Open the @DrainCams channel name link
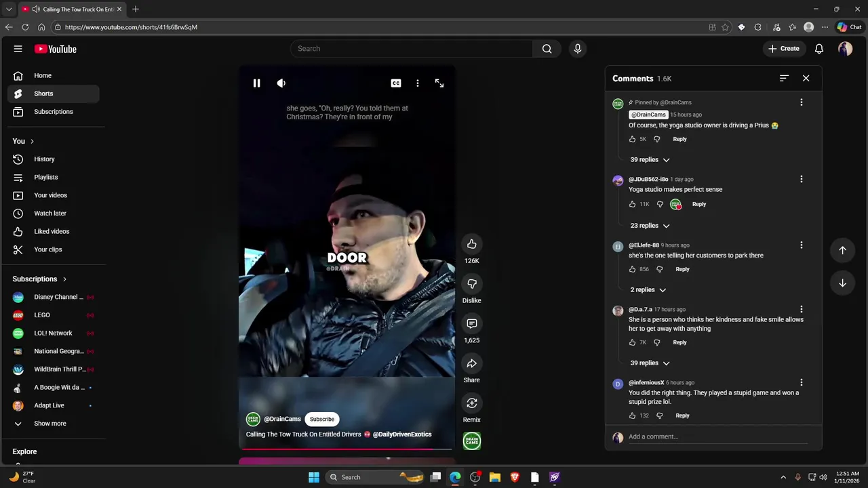The height and width of the screenshot is (488, 868). click(x=282, y=419)
